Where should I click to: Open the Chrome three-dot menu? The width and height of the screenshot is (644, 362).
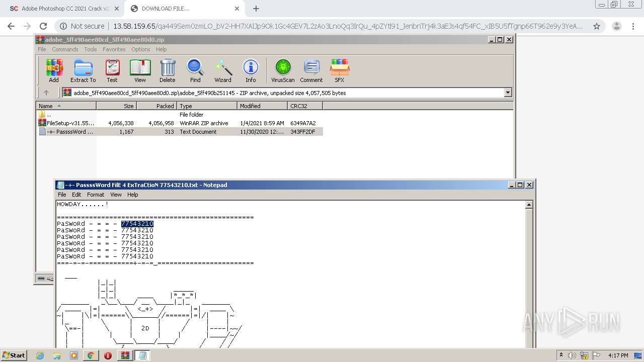click(633, 26)
